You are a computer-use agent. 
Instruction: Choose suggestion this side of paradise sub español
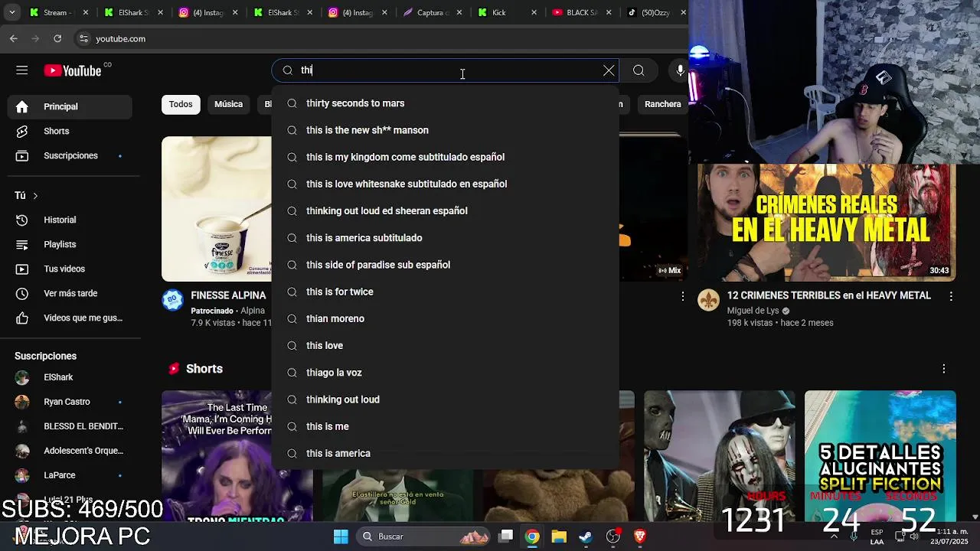point(445,265)
